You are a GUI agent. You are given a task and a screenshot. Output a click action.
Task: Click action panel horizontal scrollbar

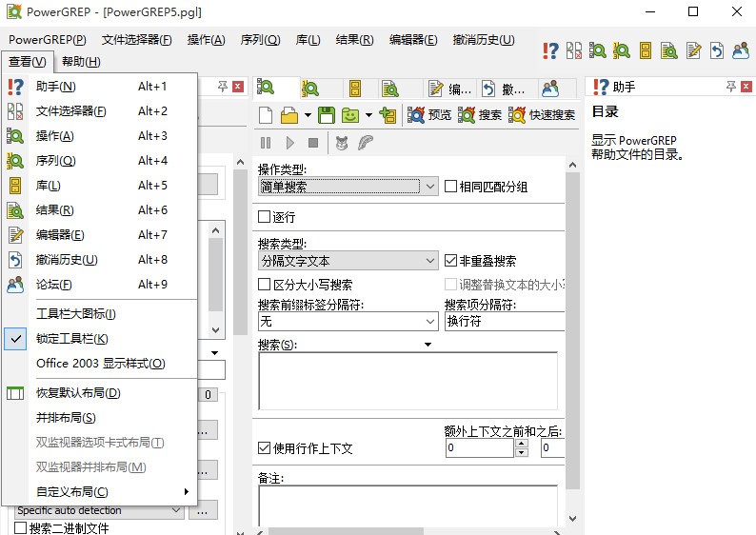click(347, 531)
